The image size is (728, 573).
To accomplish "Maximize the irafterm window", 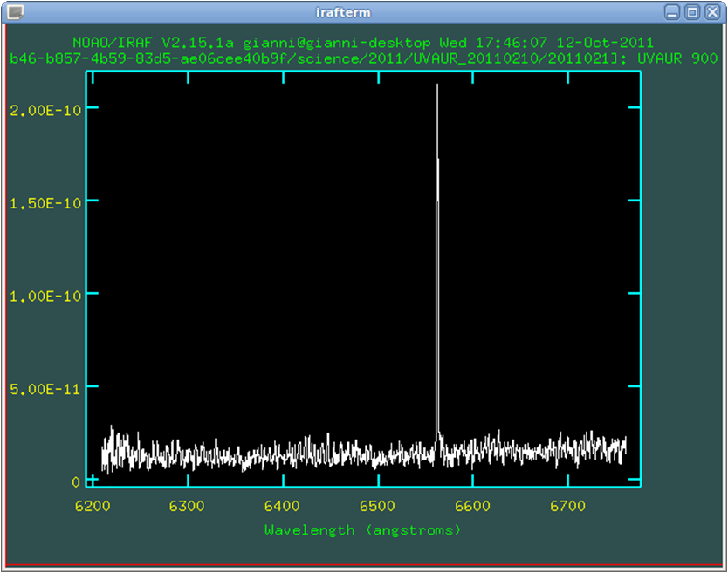I will 692,12.
